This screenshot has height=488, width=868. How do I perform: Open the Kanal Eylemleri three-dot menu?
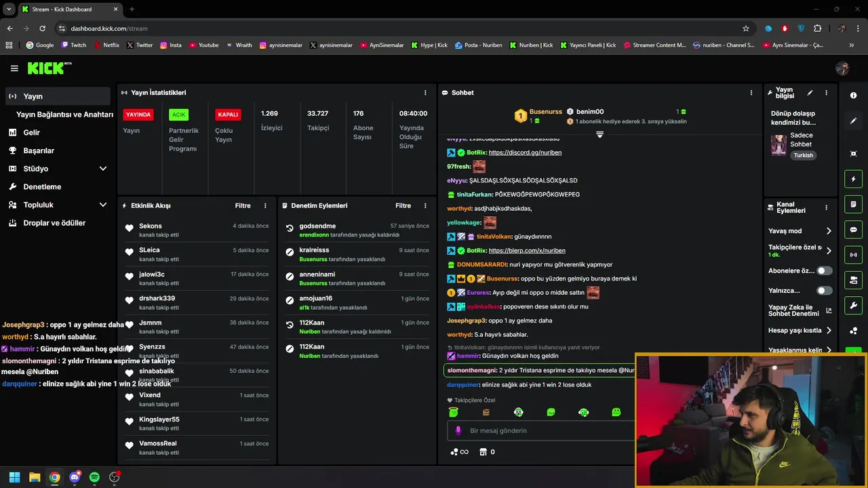826,207
